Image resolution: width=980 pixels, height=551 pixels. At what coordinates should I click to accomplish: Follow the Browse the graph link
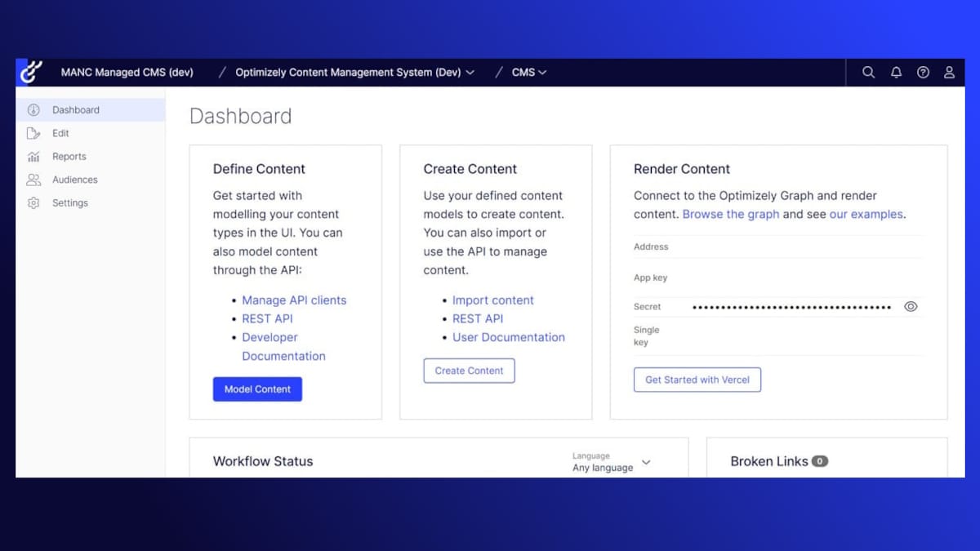pos(731,215)
